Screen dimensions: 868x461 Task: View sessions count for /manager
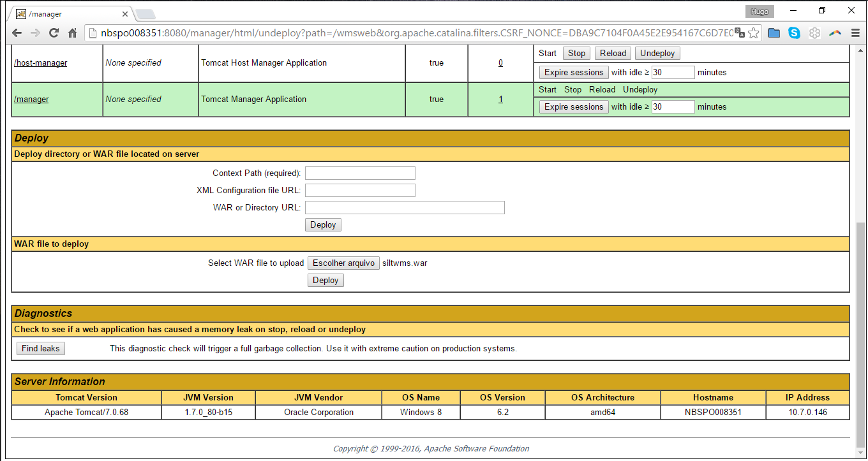(x=500, y=99)
